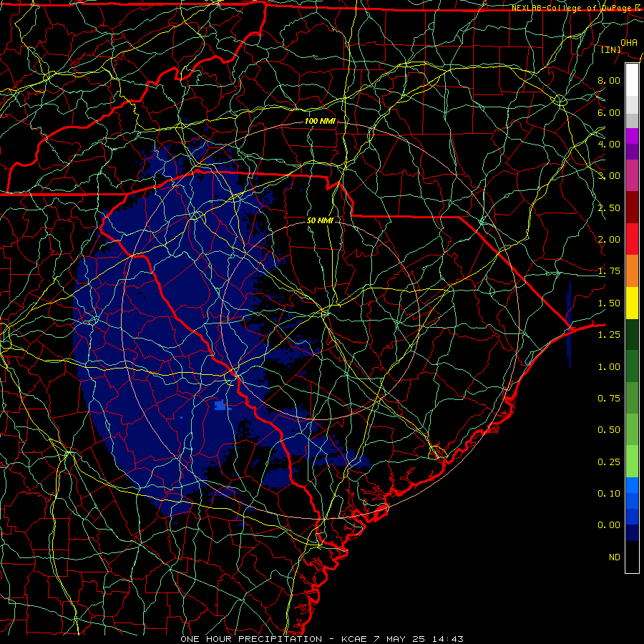
Task: Click the [IN] units label
Action: [611, 49]
